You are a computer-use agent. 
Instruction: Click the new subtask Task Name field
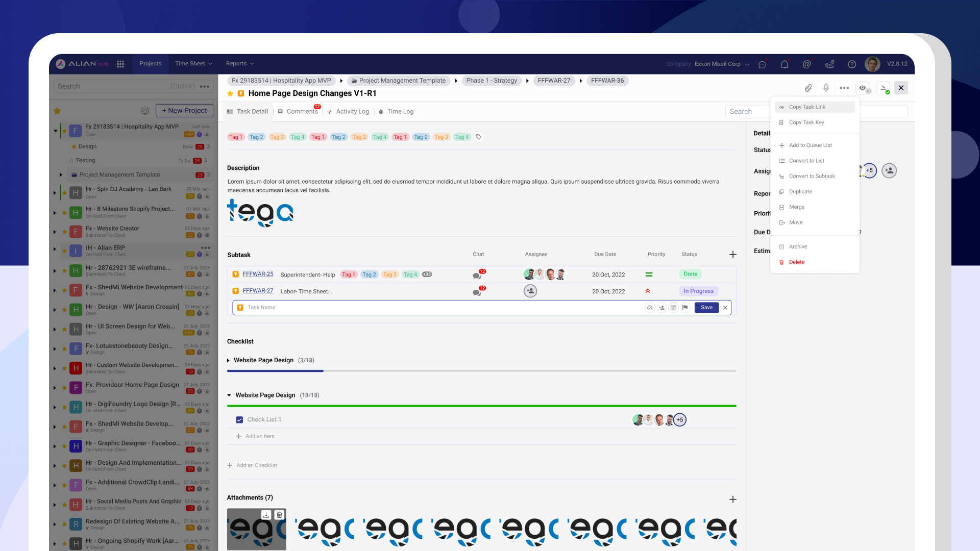(439, 308)
